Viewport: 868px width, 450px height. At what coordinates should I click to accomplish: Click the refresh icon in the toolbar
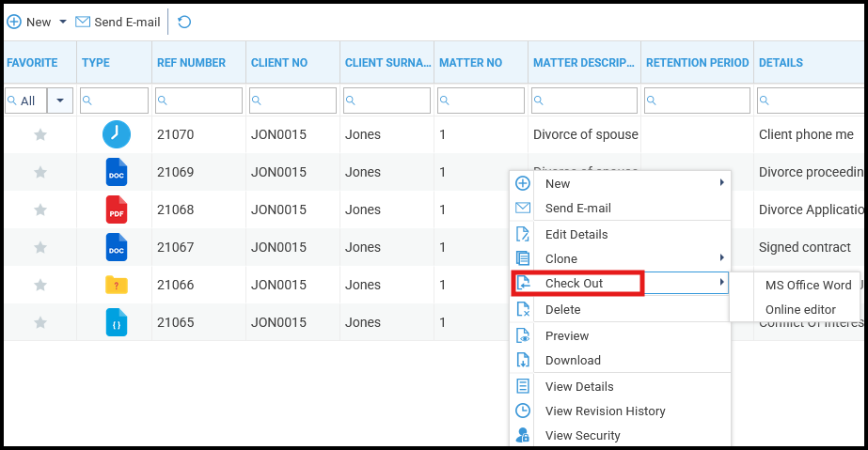184,22
